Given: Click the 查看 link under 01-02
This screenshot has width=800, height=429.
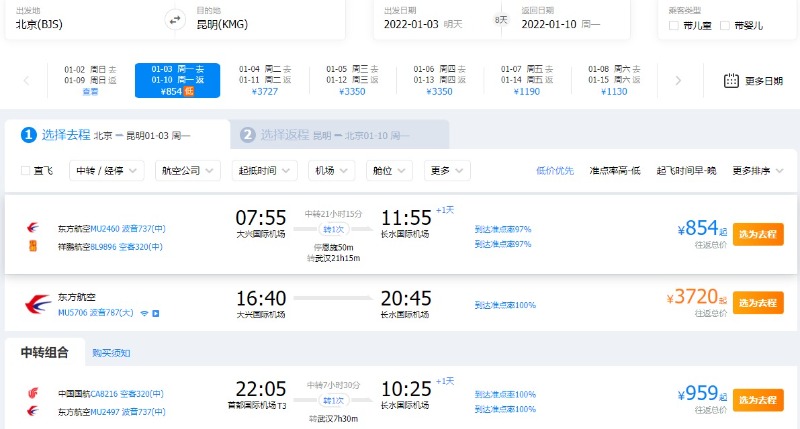Looking at the screenshot, I should pyautogui.click(x=90, y=92).
